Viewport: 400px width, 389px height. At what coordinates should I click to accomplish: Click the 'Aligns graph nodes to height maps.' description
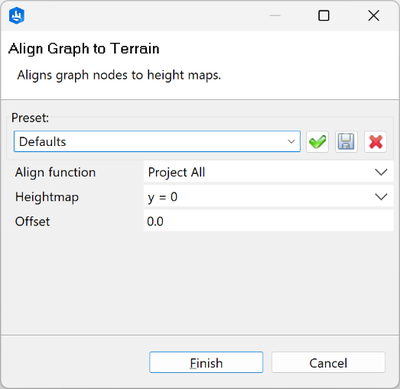coord(119,75)
